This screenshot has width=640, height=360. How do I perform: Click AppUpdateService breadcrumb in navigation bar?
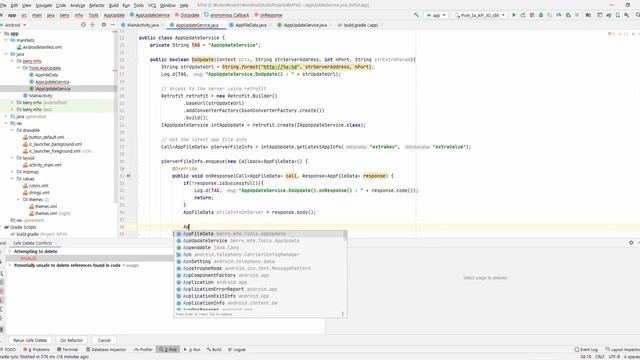coord(149,15)
